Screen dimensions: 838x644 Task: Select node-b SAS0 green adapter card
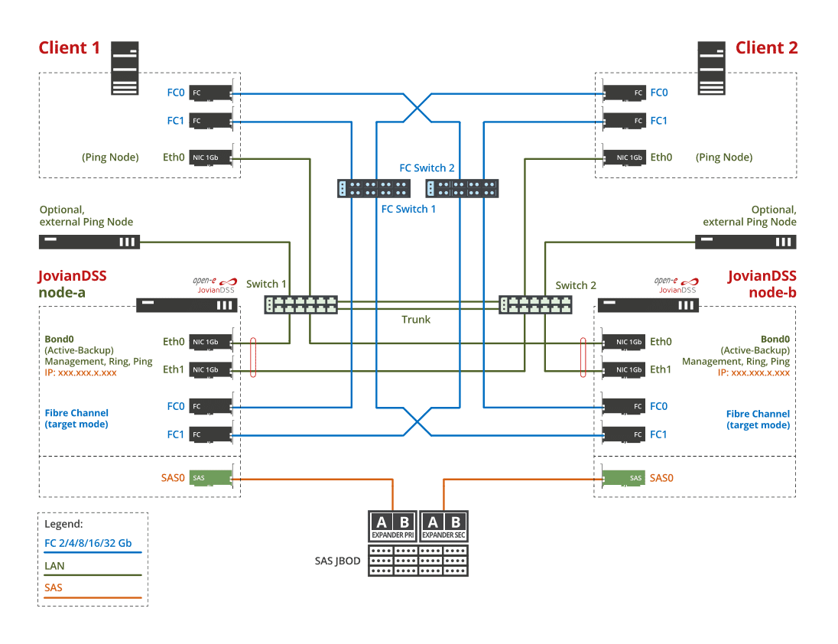click(624, 478)
